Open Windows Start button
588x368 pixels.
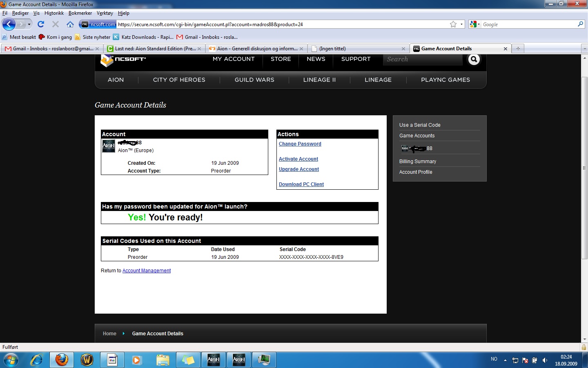coord(11,360)
